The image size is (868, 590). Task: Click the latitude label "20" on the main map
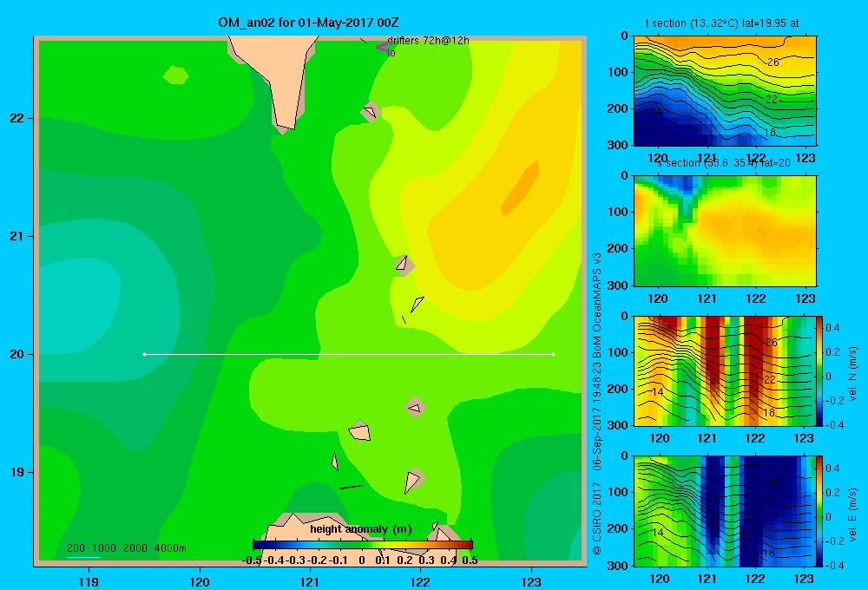click(17, 354)
